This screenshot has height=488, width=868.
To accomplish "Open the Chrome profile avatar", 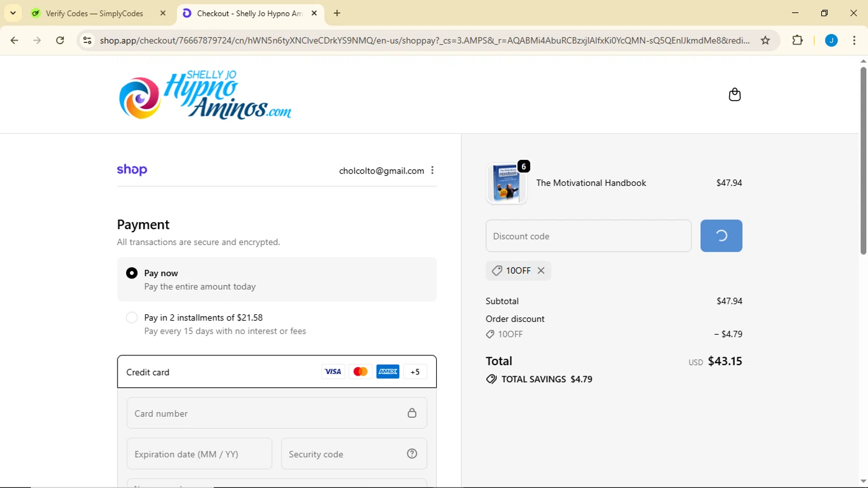I will click(831, 40).
